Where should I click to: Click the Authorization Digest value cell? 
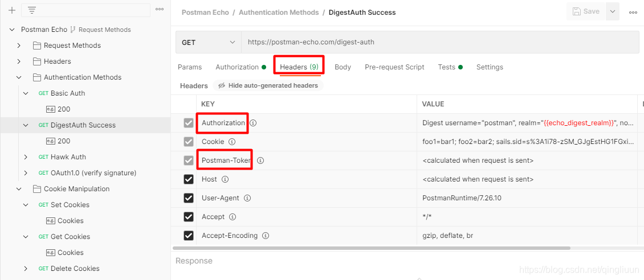[527, 122]
